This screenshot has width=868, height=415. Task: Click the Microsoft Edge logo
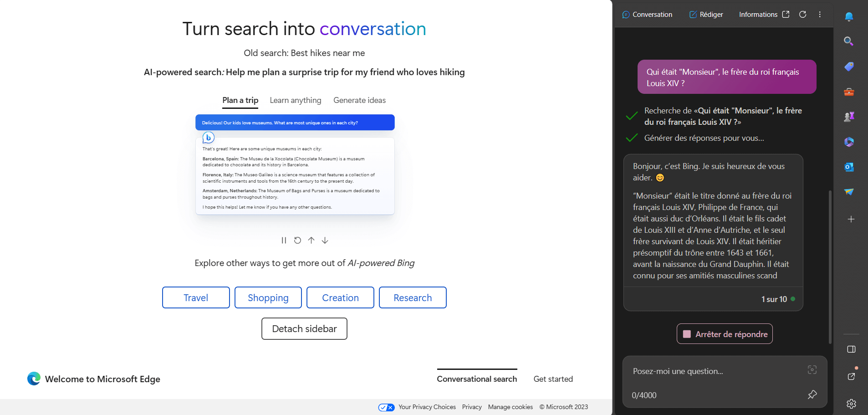coord(34,379)
